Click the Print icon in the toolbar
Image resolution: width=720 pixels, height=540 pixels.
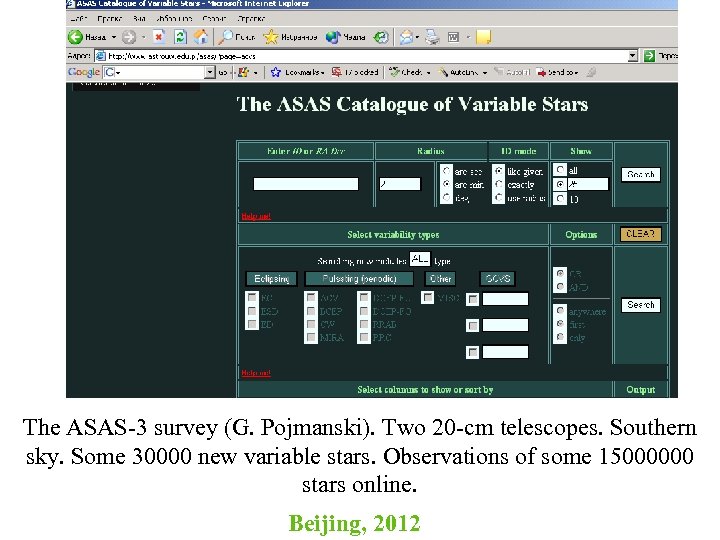point(432,37)
